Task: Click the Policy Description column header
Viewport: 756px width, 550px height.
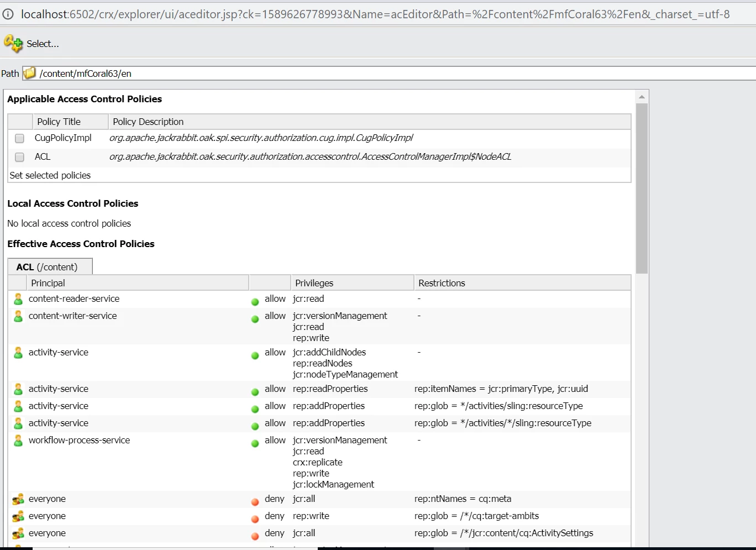Action: point(370,122)
